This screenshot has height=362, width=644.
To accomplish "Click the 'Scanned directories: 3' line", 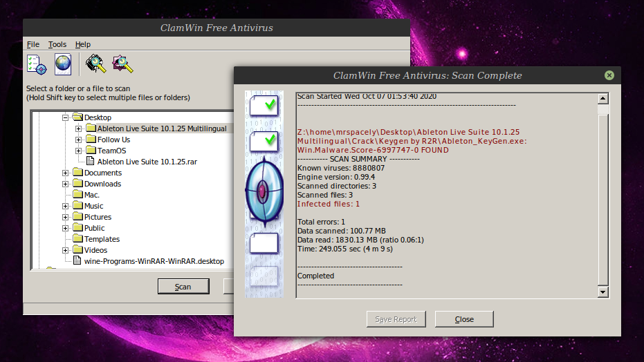I will pyautogui.click(x=337, y=186).
